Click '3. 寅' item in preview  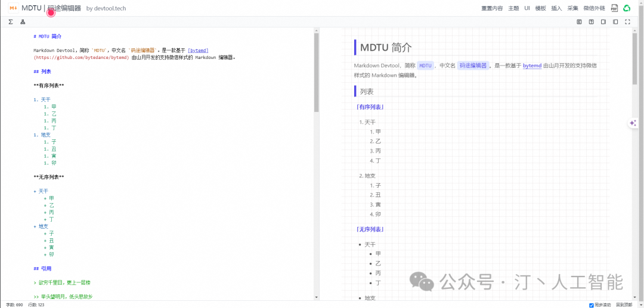[x=376, y=205]
